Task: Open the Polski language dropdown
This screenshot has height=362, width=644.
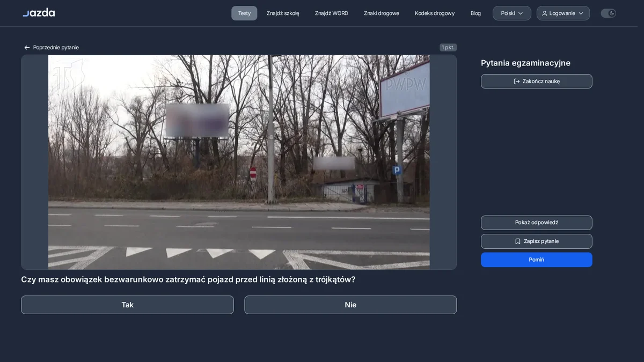Action: coord(512,13)
